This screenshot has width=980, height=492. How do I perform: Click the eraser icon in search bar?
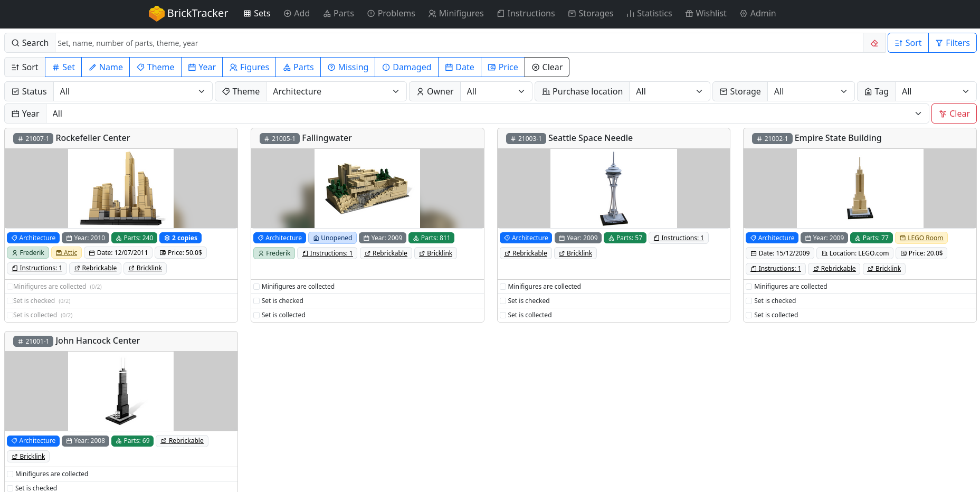pos(874,43)
